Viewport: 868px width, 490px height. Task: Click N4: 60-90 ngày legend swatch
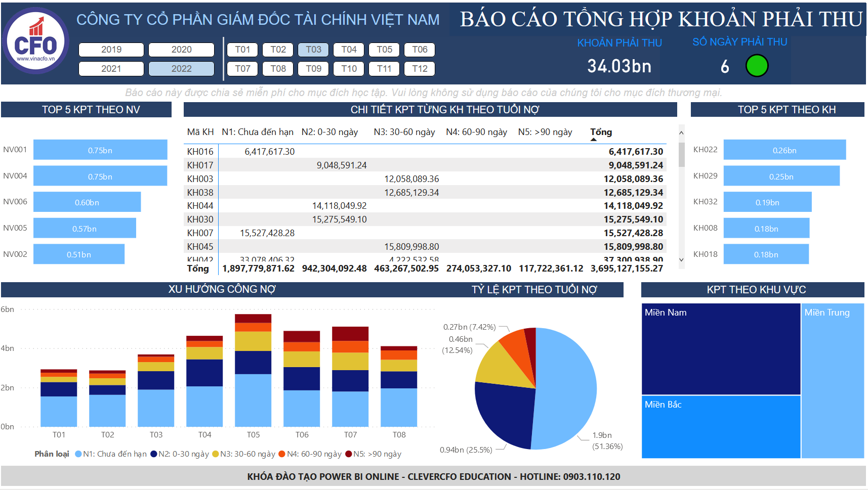coord(282,454)
